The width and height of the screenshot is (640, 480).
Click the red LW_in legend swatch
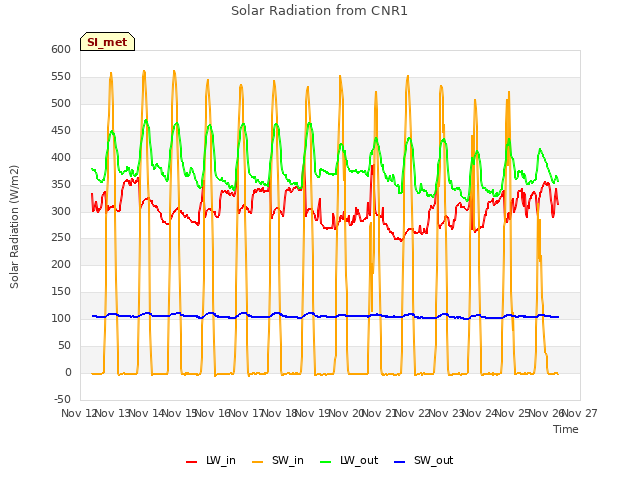[x=191, y=462]
